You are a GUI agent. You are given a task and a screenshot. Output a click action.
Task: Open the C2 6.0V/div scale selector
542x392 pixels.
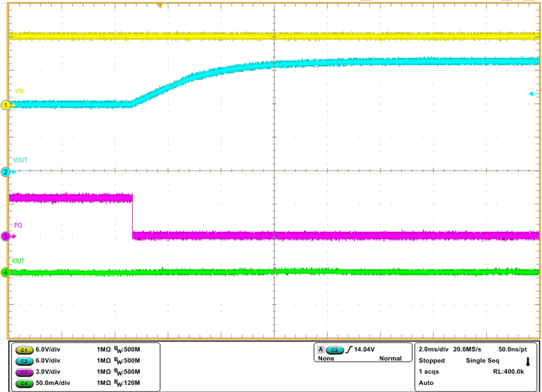click(48, 361)
